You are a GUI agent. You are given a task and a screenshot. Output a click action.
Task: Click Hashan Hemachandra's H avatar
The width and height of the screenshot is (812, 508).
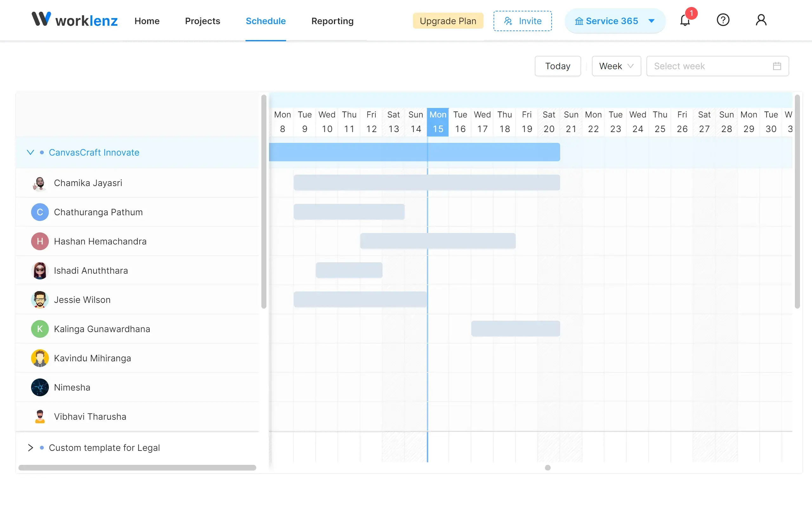point(40,241)
